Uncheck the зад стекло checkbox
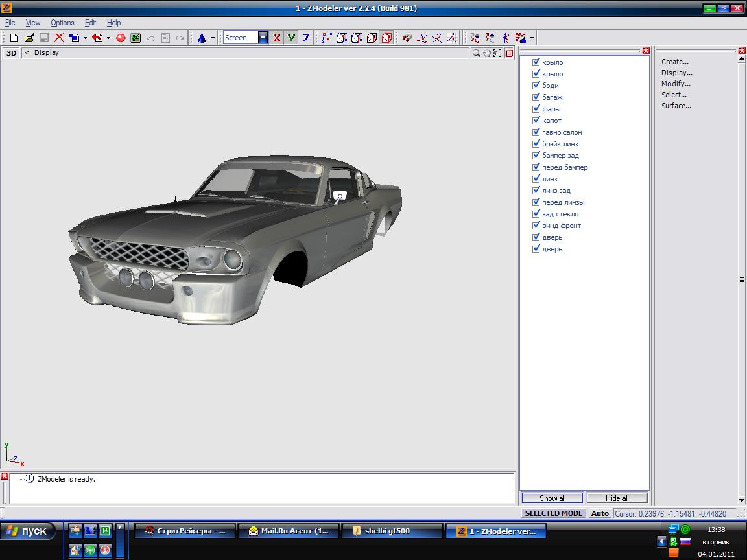 (536, 214)
